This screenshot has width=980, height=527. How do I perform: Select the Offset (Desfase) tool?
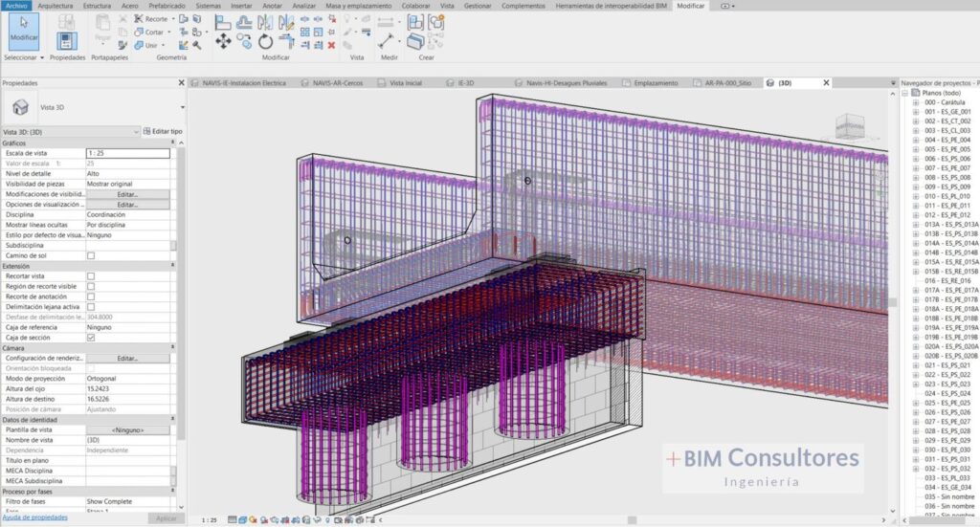point(244,21)
